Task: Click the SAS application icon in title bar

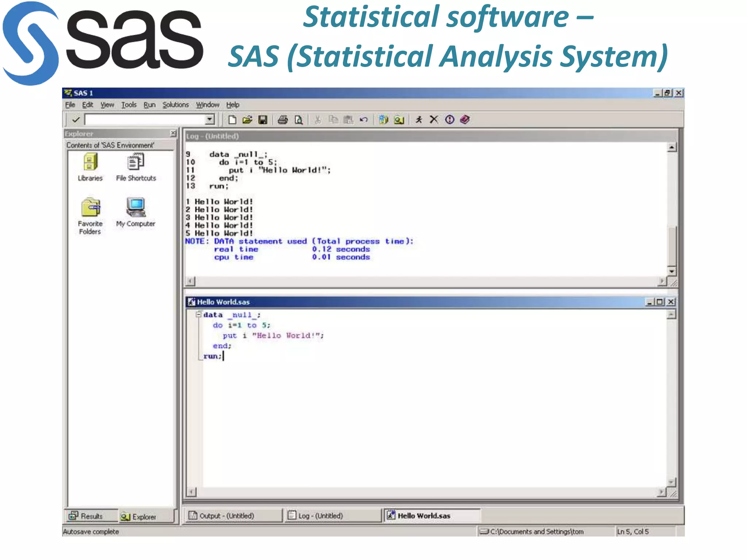Action: tap(68, 93)
